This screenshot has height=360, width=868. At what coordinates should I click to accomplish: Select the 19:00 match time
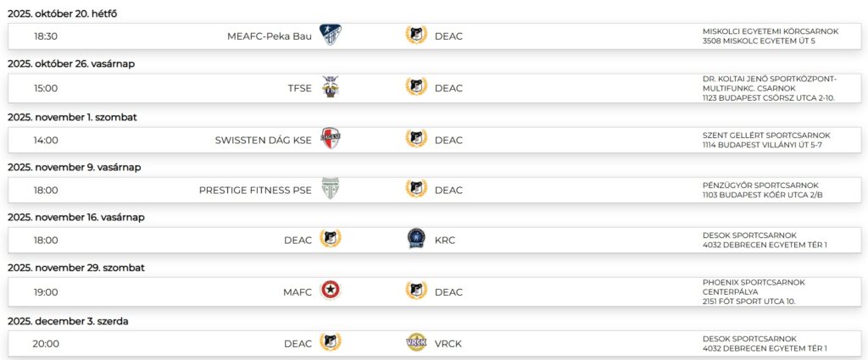[46, 292]
